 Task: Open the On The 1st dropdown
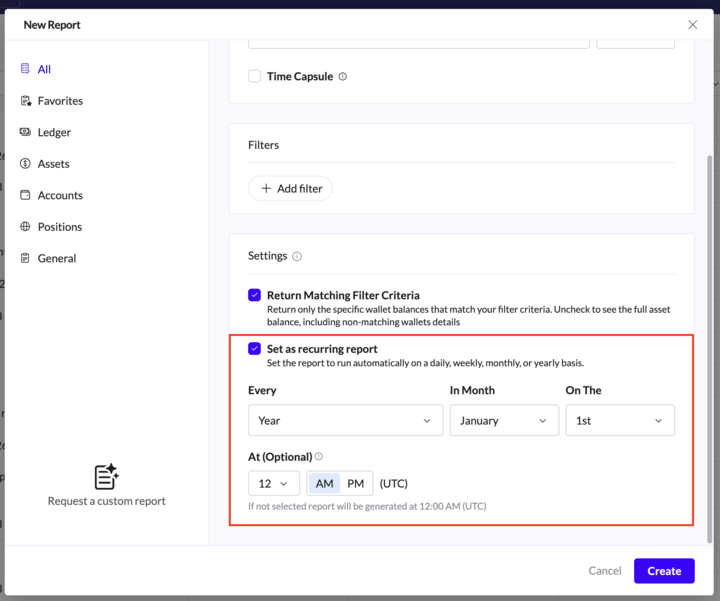click(x=620, y=421)
